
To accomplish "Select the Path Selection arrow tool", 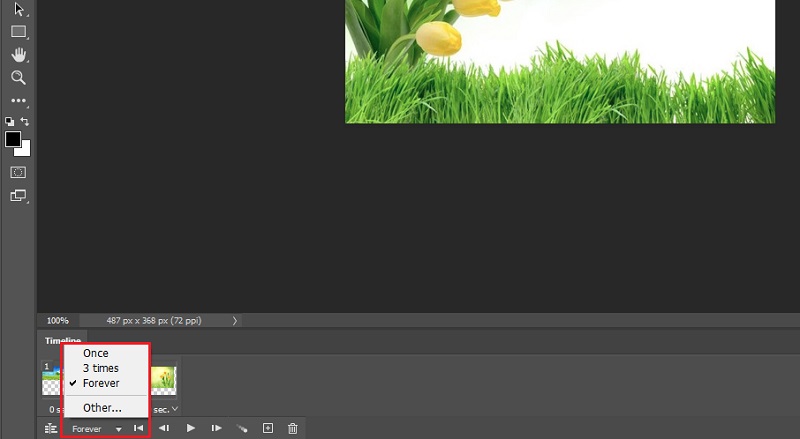I will pyautogui.click(x=18, y=9).
